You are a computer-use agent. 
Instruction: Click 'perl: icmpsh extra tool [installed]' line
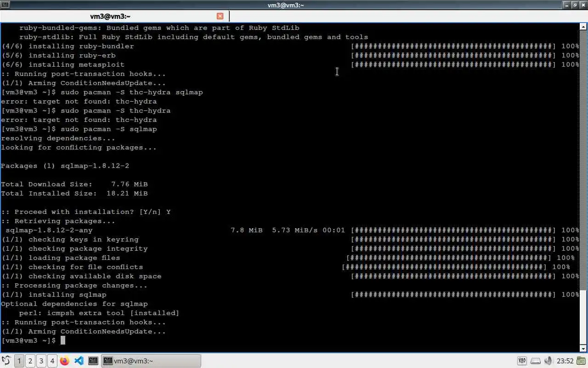tap(99, 313)
